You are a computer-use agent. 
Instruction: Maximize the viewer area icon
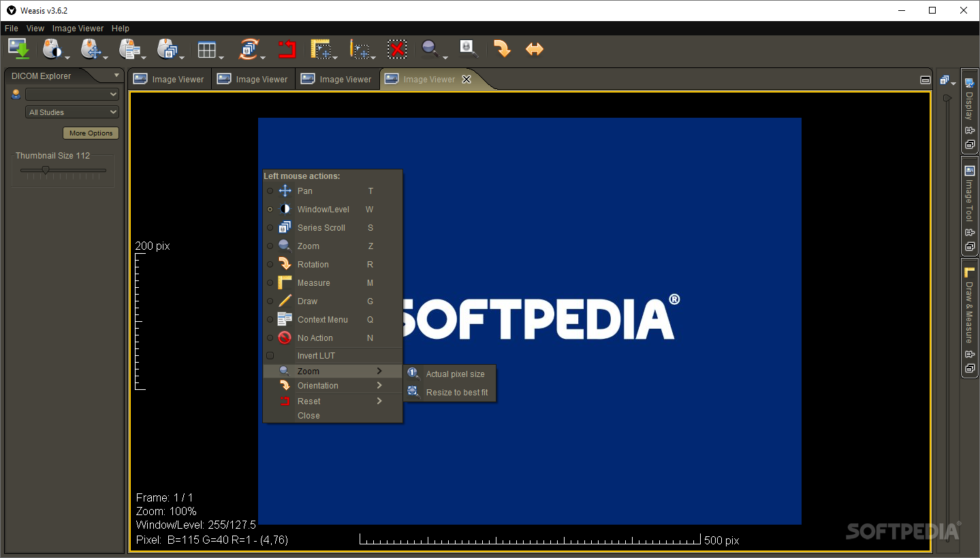(925, 80)
